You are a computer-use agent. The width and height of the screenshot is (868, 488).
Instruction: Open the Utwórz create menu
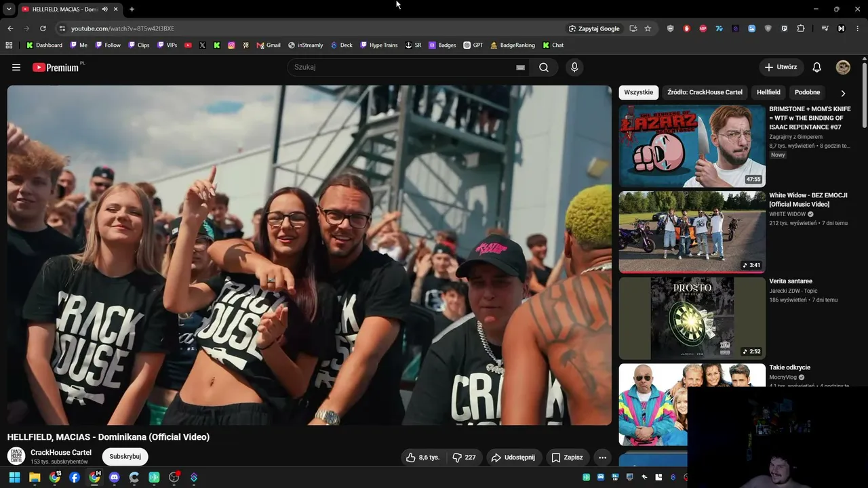point(781,67)
